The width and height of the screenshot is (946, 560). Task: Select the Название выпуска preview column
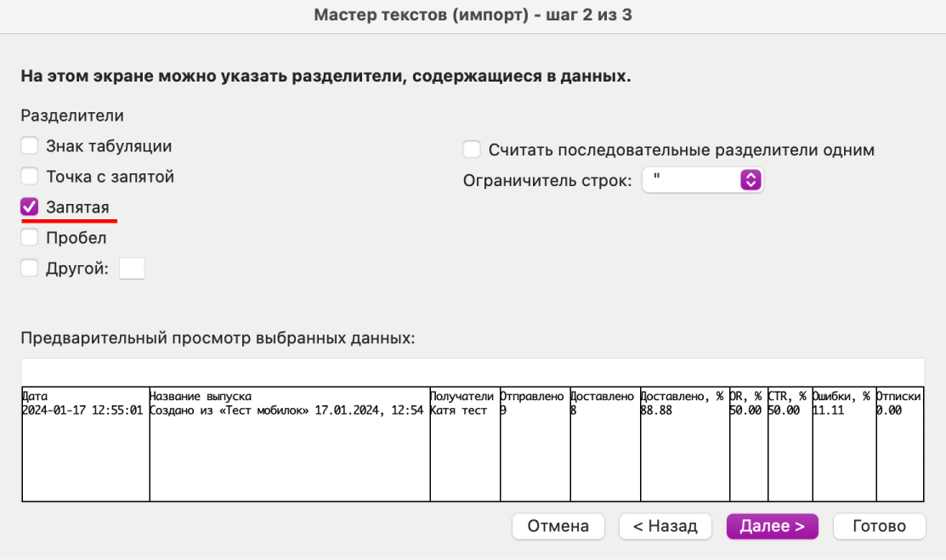[x=289, y=444]
